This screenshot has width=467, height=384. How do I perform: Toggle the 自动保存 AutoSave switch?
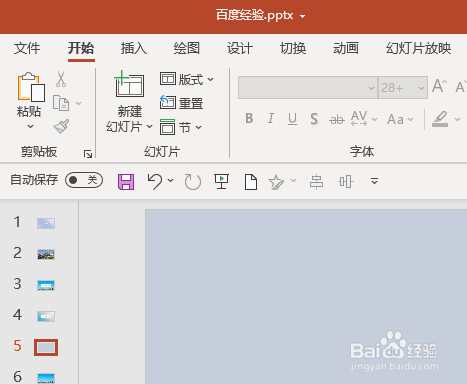pyautogui.click(x=84, y=180)
